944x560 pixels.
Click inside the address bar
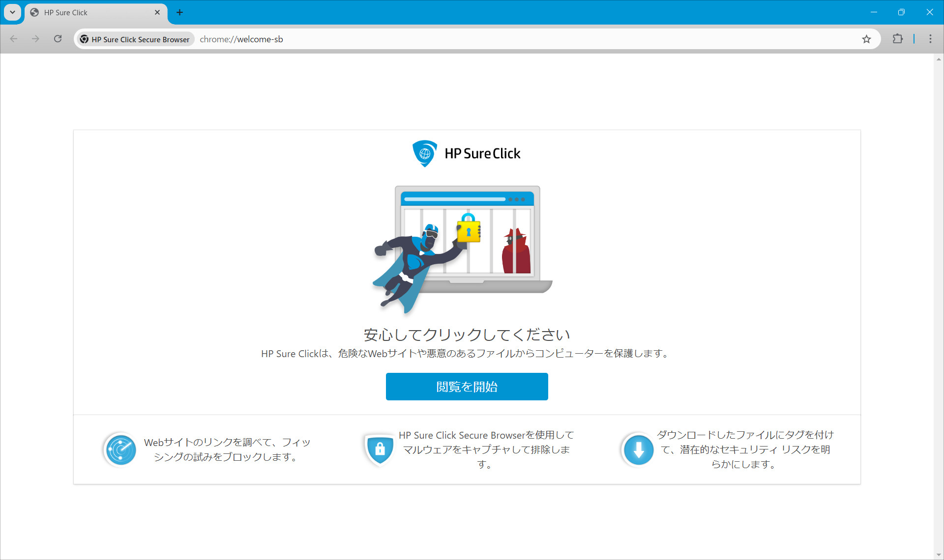[x=344, y=39]
